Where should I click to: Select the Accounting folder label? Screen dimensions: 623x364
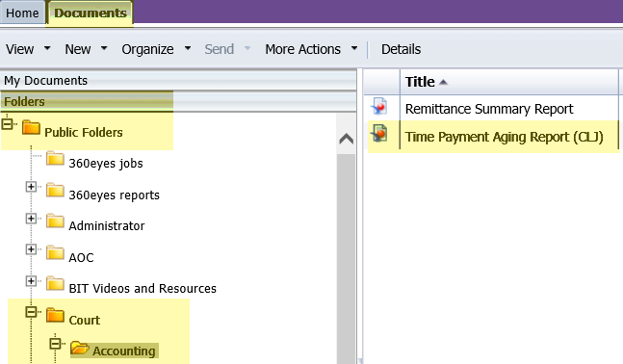point(124,351)
